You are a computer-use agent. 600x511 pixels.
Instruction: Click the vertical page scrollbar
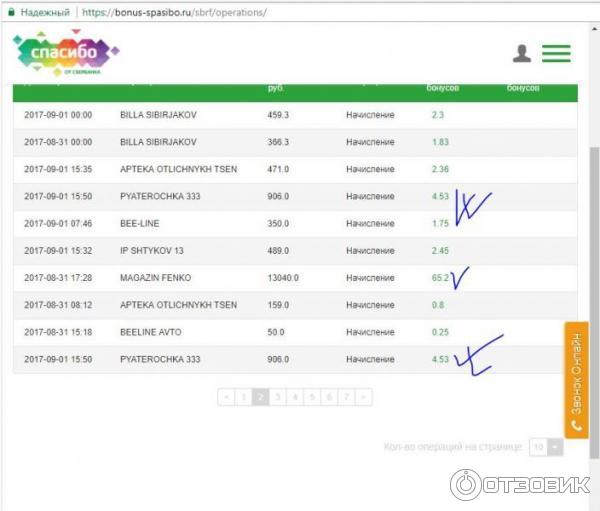[x=594, y=302]
